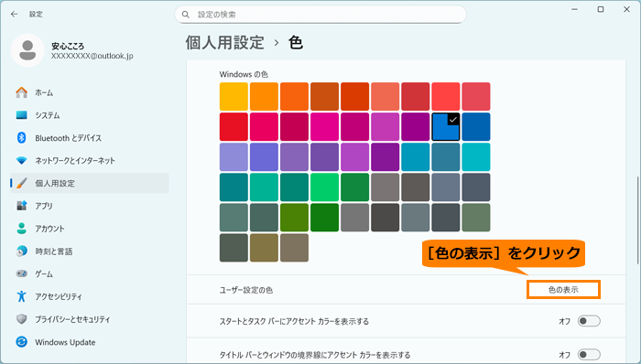Open 時刻と言語 settings
Screen dimensions: 641x364
[89, 252]
